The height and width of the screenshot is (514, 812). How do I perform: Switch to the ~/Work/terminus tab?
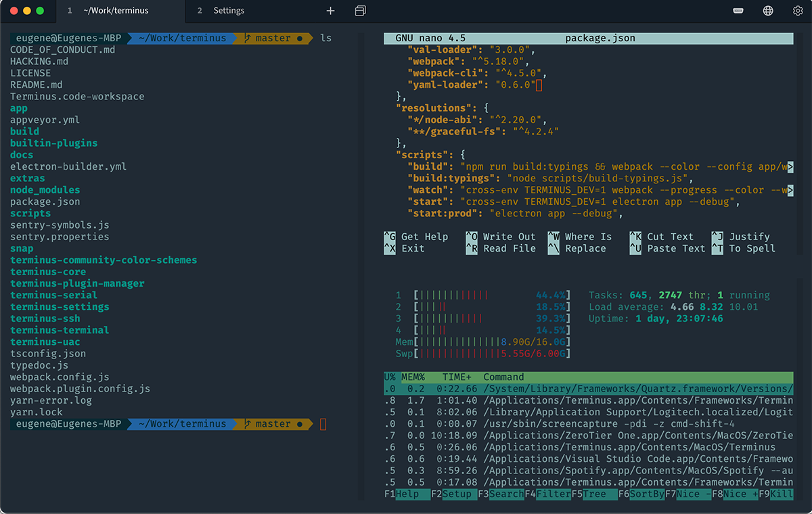(115, 11)
